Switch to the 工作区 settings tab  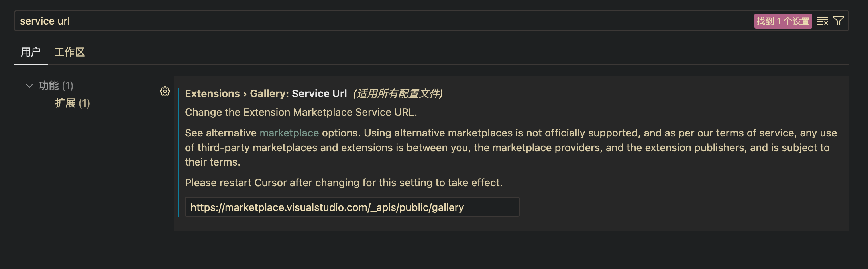70,52
